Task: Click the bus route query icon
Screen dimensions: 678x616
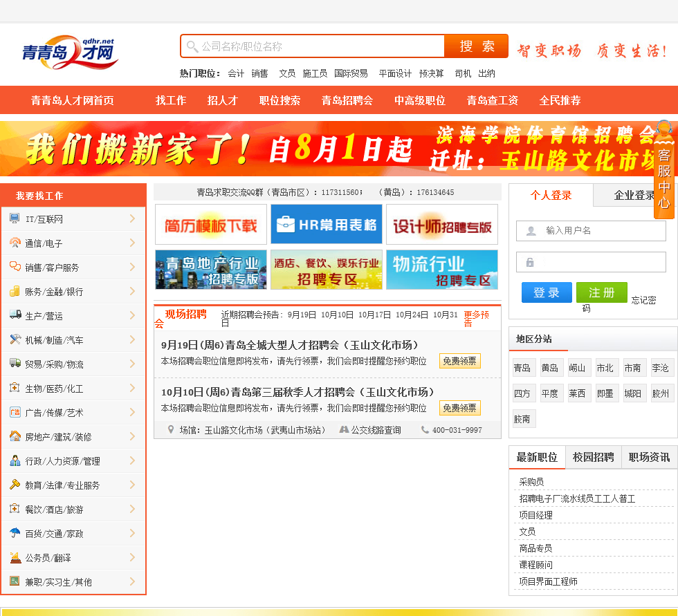Action: click(x=345, y=429)
